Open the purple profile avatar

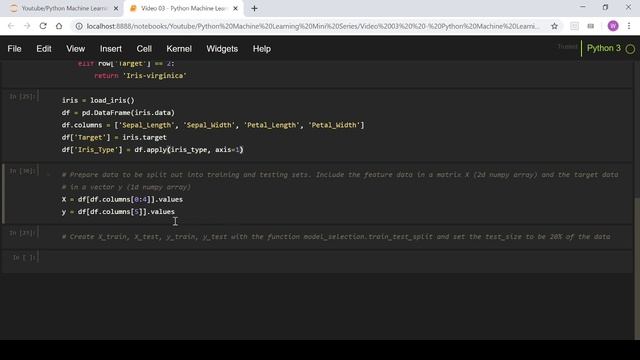click(613, 26)
